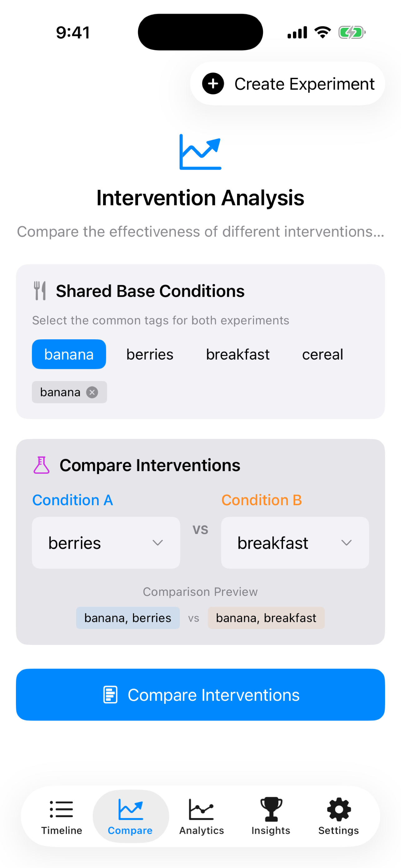Click the document icon inside the Compare Interventions button
The image size is (401, 868).
(111, 695)
